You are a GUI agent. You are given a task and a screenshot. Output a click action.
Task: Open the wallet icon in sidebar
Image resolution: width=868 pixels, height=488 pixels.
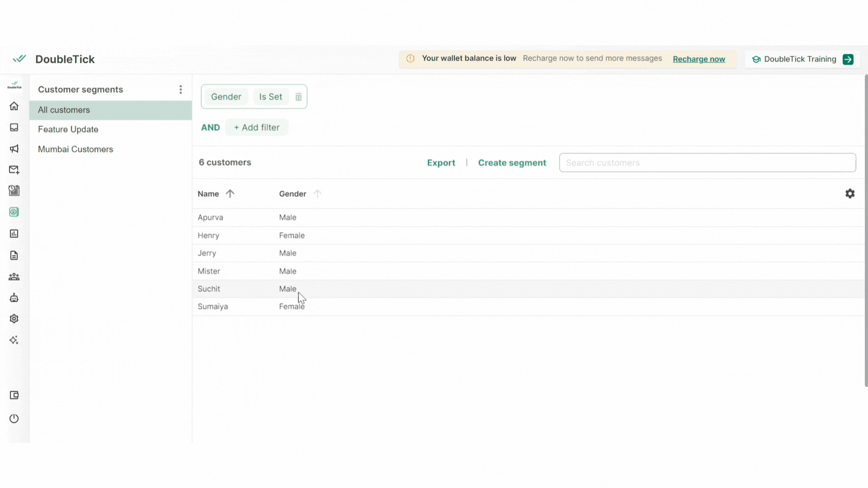click(14, 395)
